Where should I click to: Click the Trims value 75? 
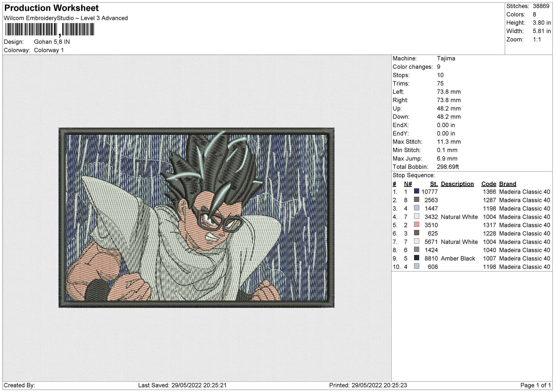click(x=440, y=84)
